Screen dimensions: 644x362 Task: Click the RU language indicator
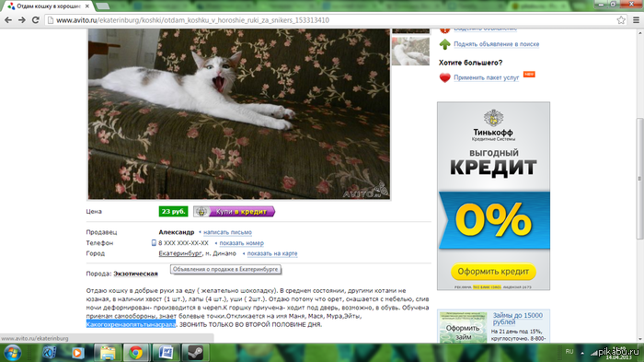coord(569,351)
